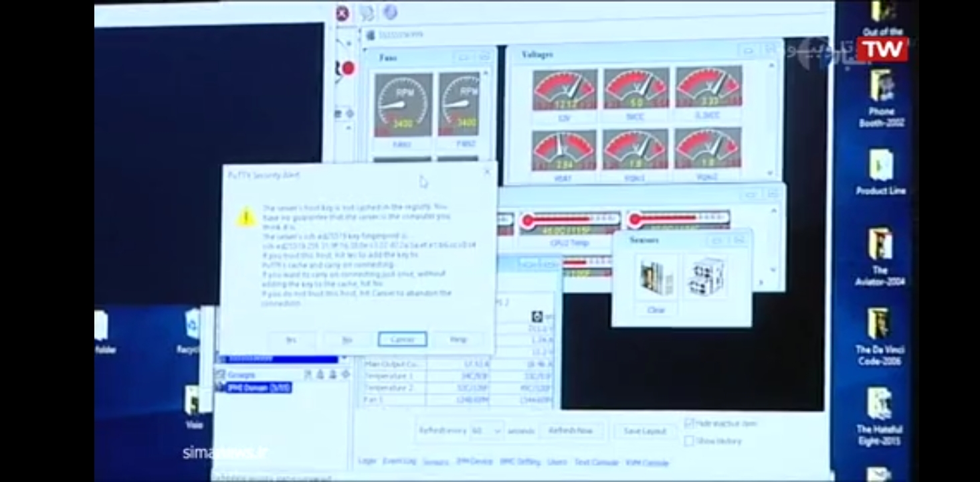
Task: Open the Phone Booth-2002 desktop folder
Action: 881,98
